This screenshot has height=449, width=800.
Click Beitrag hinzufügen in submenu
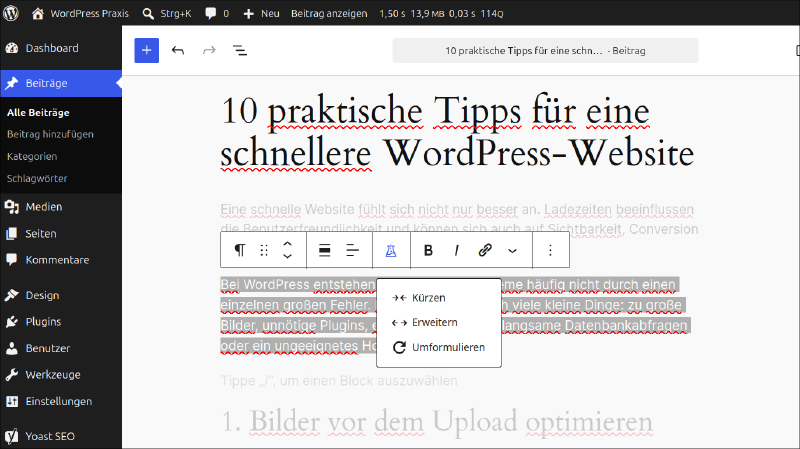[x=50, y=134]
